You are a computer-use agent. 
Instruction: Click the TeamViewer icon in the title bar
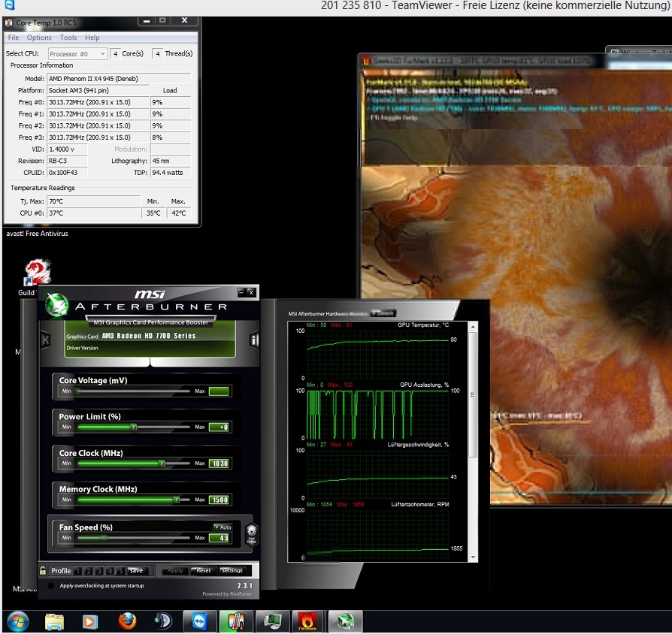[10, 5]
